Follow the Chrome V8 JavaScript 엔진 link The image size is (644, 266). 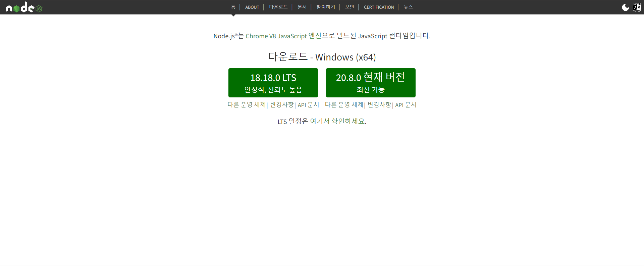click(x=283, y=36)
